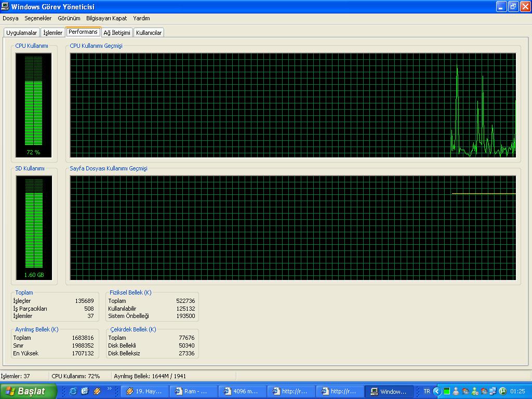532x399 pixels.
Task: Click the 'Window…' Task Manager taskbar button
Action: pyautogui.click(x=389, y=391)
